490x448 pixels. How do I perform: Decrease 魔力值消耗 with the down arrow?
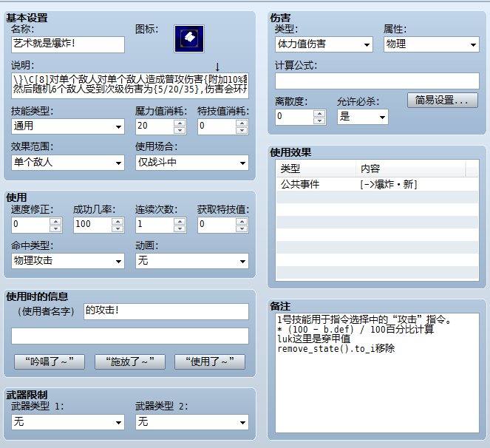point(180,130)
